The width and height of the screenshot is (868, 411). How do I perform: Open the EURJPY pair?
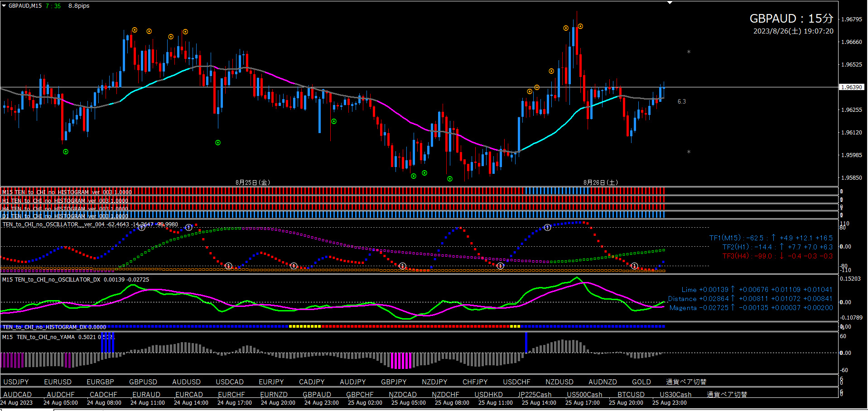[271, 382]
